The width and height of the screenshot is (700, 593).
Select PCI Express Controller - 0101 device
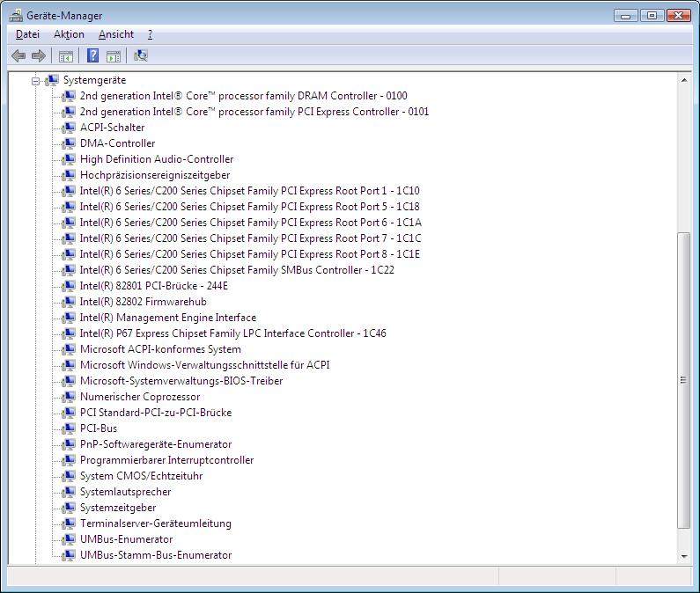[254, 112]
